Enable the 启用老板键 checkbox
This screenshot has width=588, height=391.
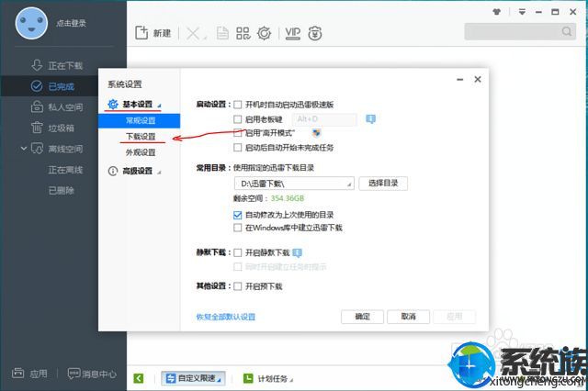pos(237,119)
